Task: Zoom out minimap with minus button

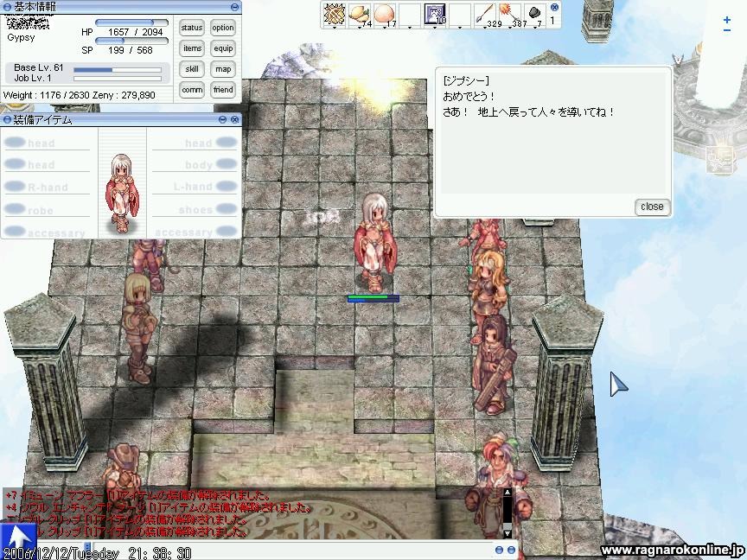Action: [x=727, y=30]
